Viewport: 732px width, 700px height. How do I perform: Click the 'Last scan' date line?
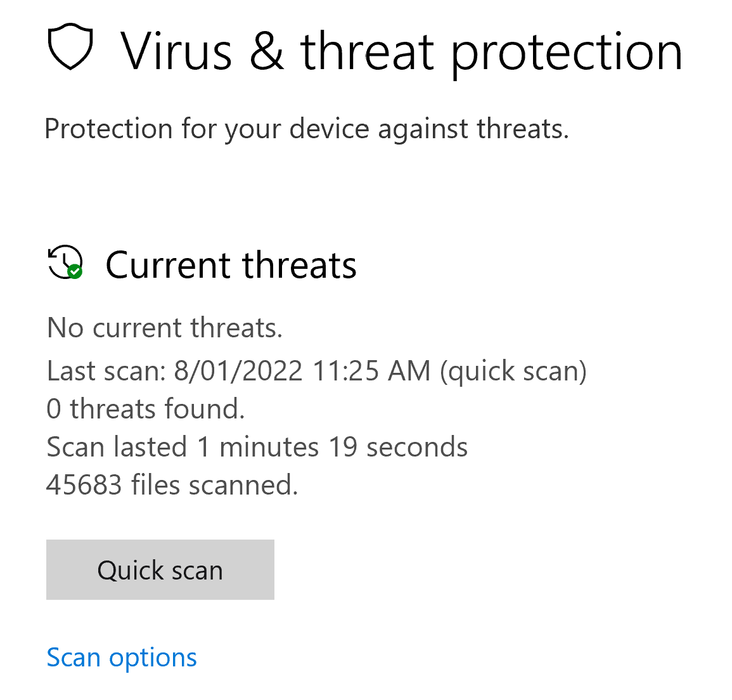[x=317, y=371]
